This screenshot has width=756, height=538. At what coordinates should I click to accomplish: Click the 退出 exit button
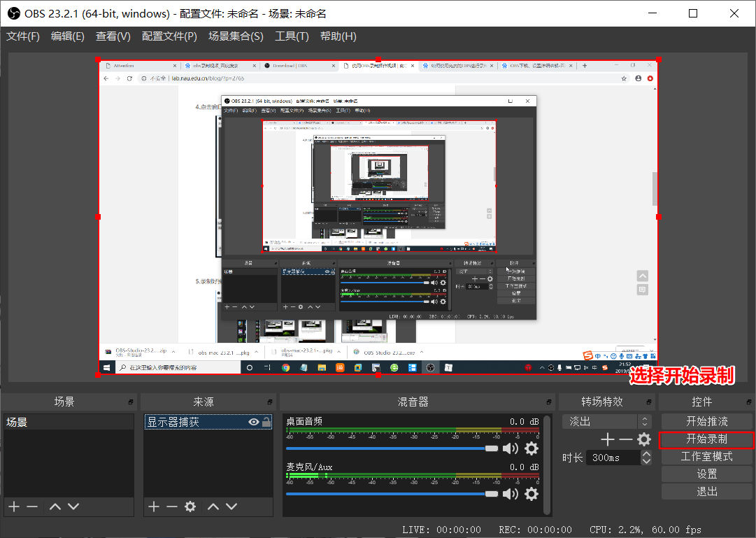coord(707,492)
